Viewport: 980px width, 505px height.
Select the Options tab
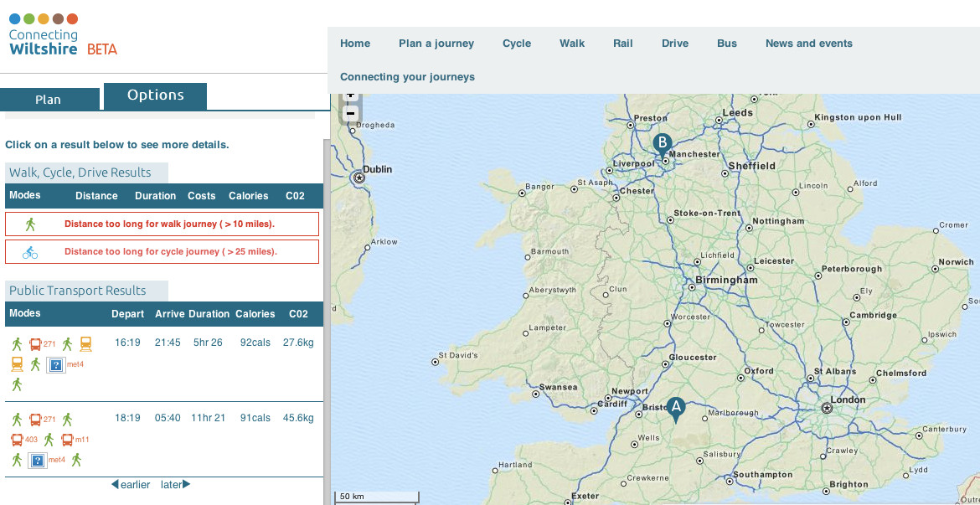point(155,95)
